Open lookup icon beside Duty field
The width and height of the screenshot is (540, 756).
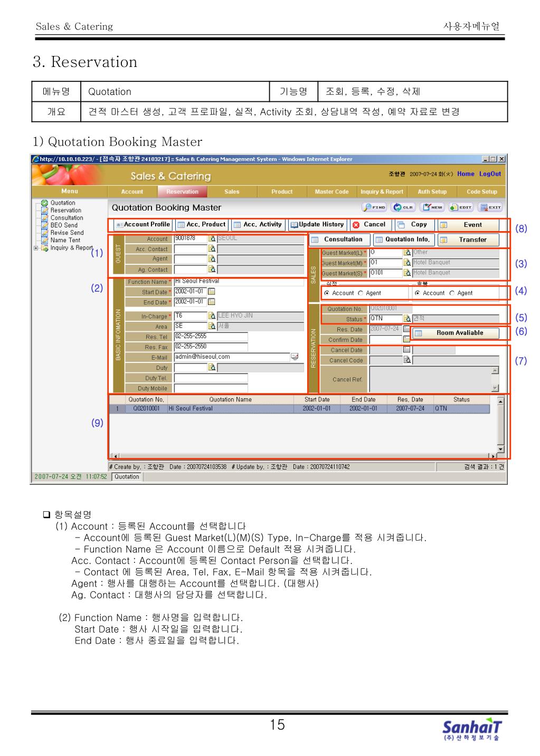point(212,367)
